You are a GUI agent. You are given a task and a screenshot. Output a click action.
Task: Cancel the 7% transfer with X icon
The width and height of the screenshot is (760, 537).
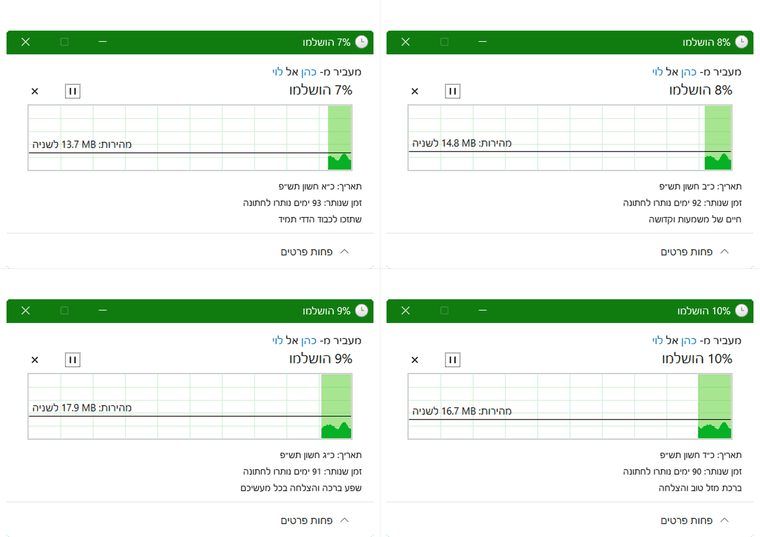[35, 91]
